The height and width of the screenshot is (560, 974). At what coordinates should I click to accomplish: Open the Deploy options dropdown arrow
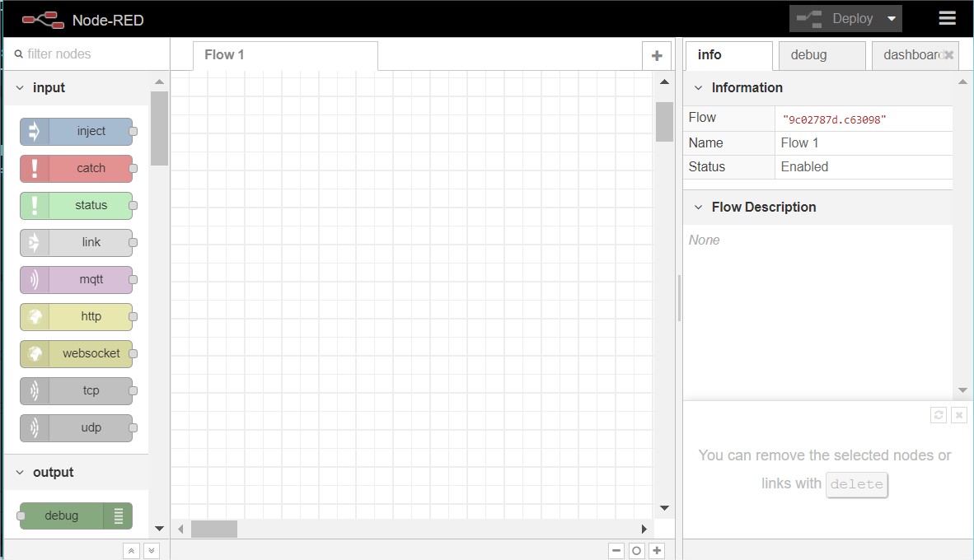coord(892,19)
